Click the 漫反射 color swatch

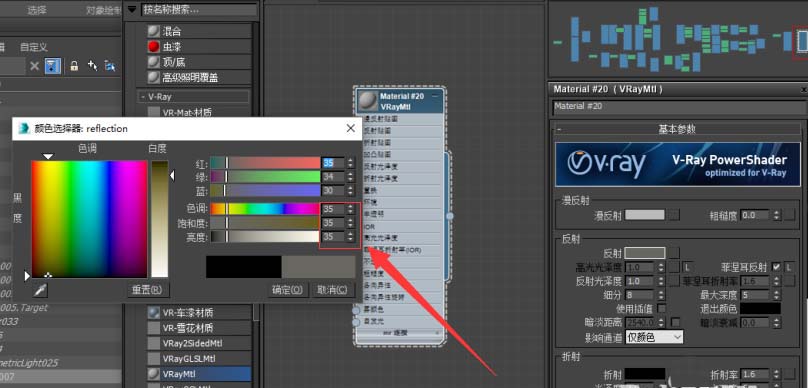(645, 214)
